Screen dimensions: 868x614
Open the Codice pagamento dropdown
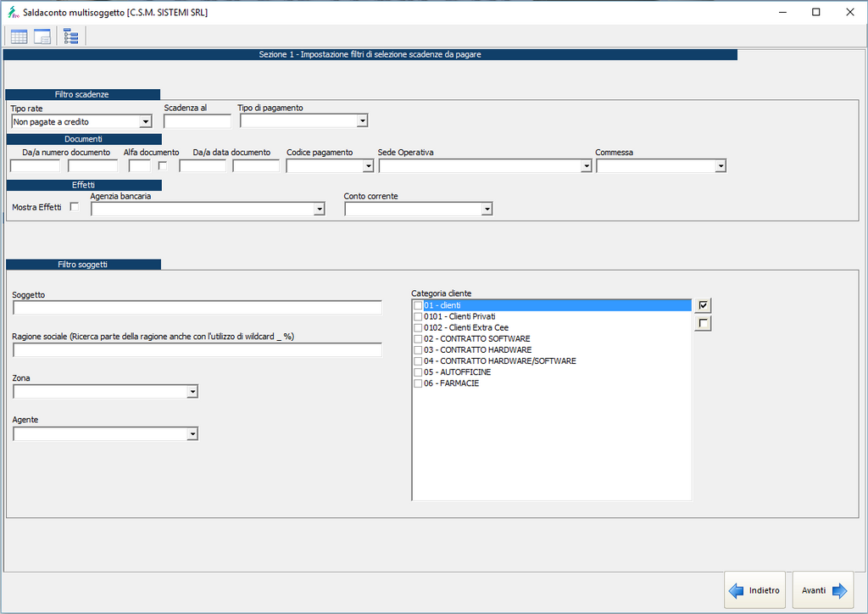(x=368, y=165)
